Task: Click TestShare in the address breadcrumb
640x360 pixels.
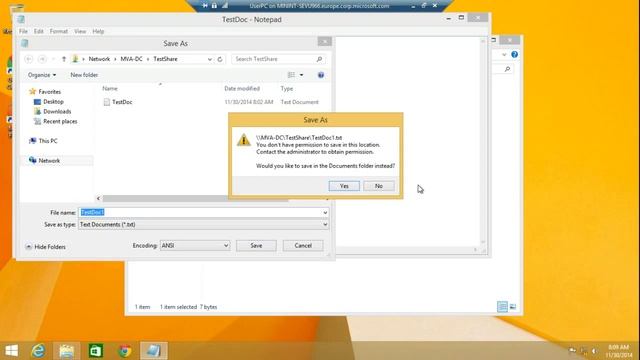Action: [165, 59]
